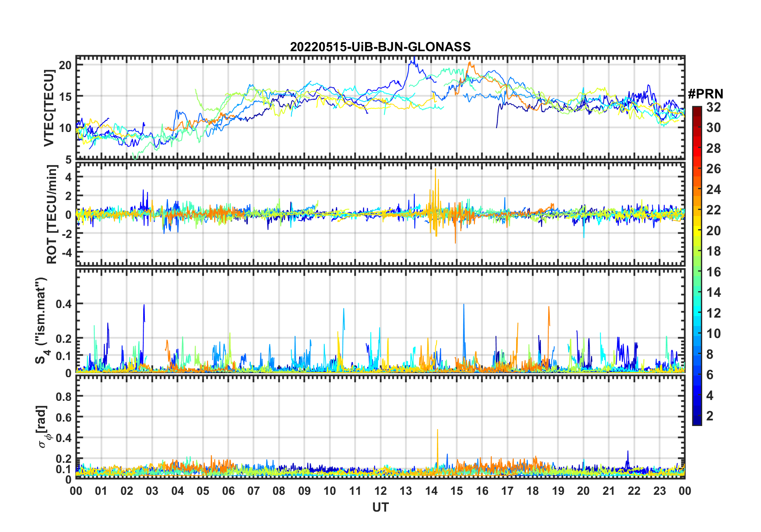Select colorbar tick label "16"
The image size is (761, 532).
(x=713, y=272)
